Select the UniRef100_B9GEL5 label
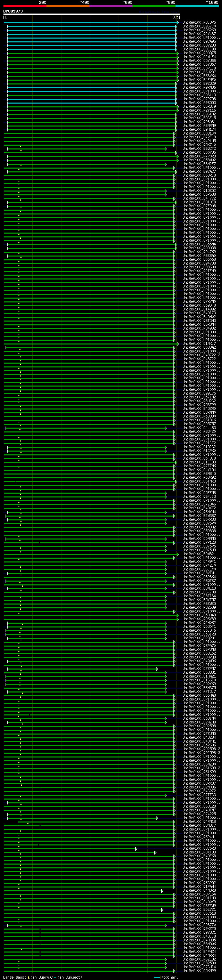This screenshot has height=980, width=222. click(x=199, y=118)
